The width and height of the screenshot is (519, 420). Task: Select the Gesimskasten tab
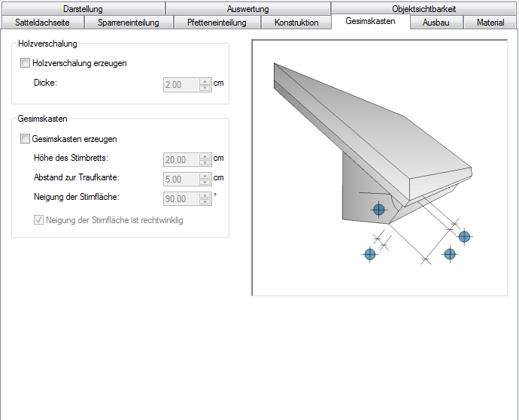pyautogui.click(x=370, y=21)
